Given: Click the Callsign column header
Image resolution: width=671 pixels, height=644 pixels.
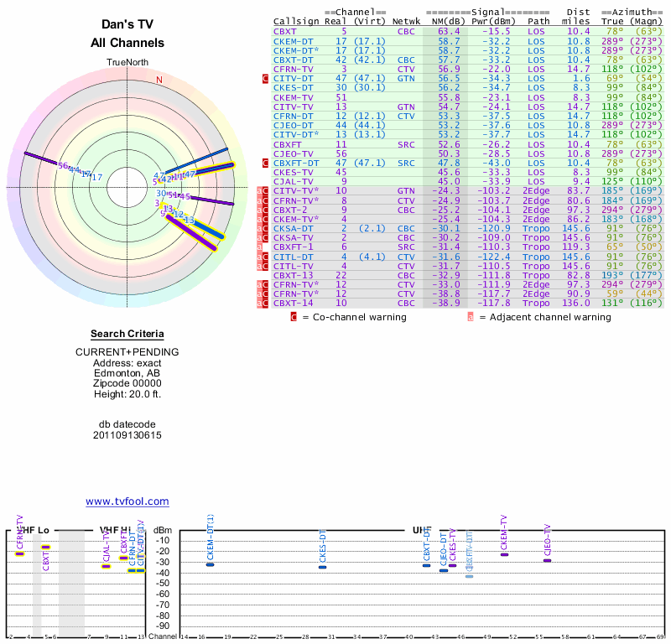Looking at the screenshot, I should 296,21.
